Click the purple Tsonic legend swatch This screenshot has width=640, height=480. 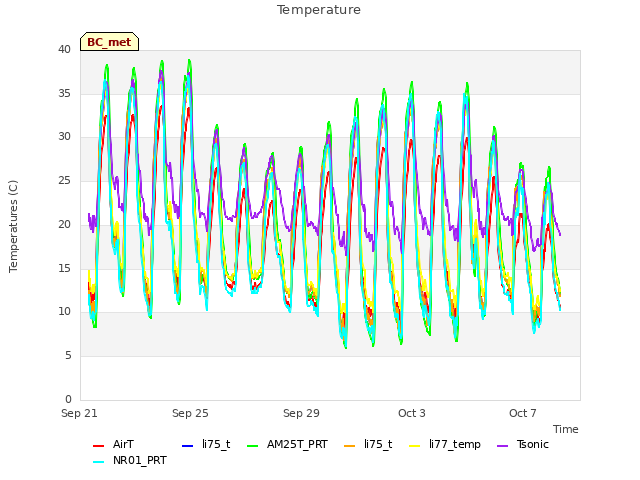click(x=502, y=445)
